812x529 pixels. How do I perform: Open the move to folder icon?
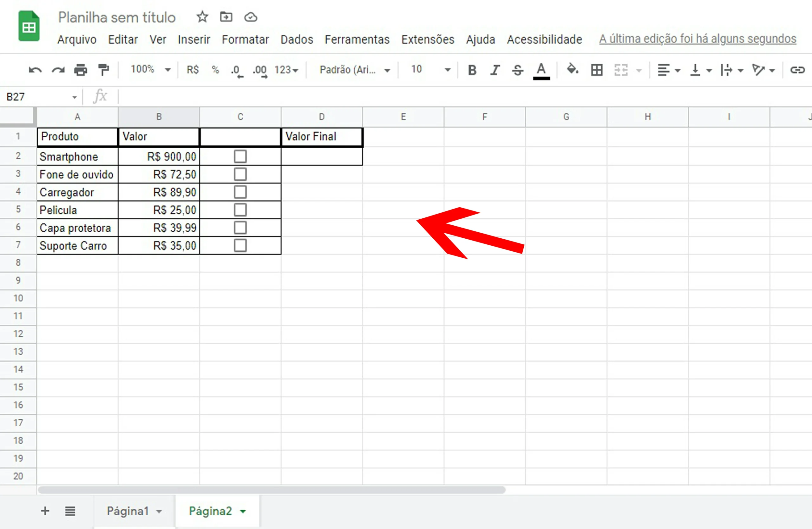[x=226, y=17]
